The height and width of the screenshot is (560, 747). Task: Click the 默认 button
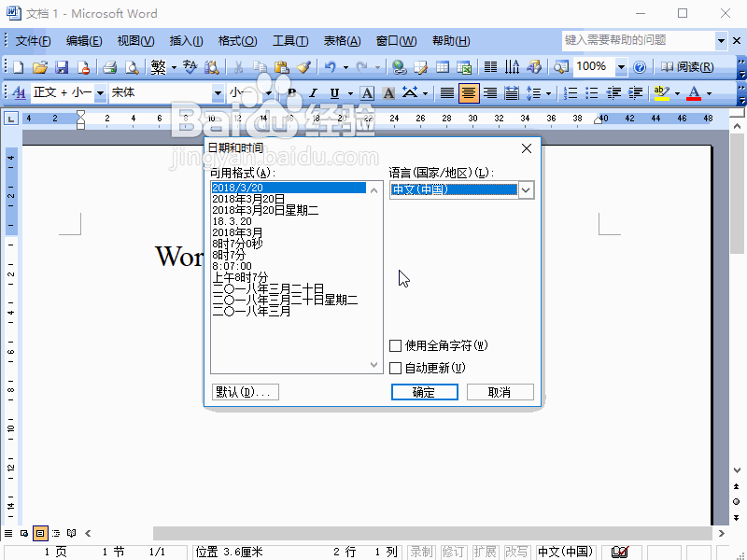[x=245, y=391]
